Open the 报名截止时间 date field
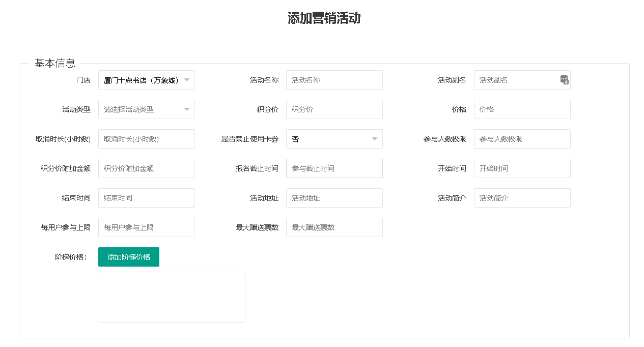This screenshot has width=644, height=347. (334, 168)
